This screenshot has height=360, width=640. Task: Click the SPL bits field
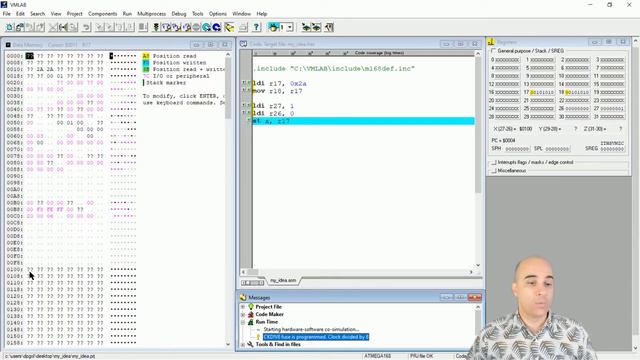[x=557, y=149]
